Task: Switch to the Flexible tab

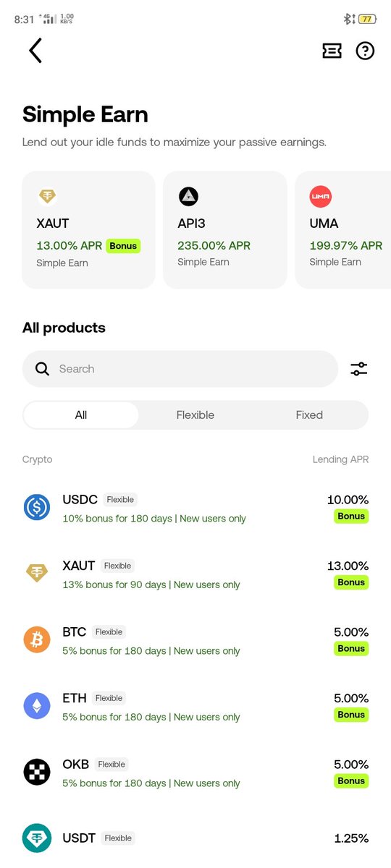Action: pyautogui.click(x=195, y=415)
